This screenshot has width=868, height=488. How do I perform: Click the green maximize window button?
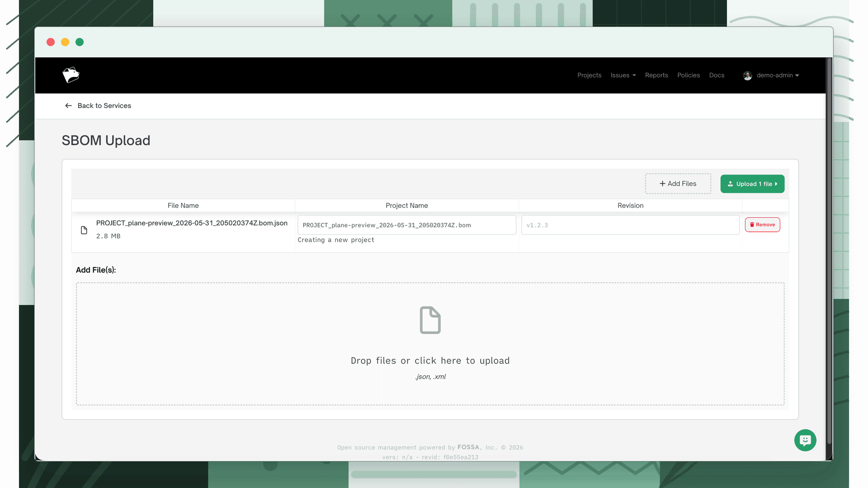click(80, 42)
